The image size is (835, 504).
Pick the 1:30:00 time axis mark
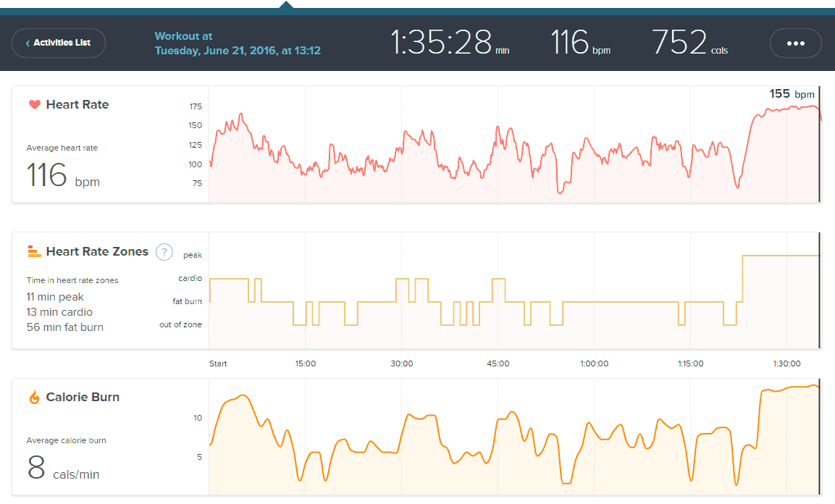[x=786, y=364]
